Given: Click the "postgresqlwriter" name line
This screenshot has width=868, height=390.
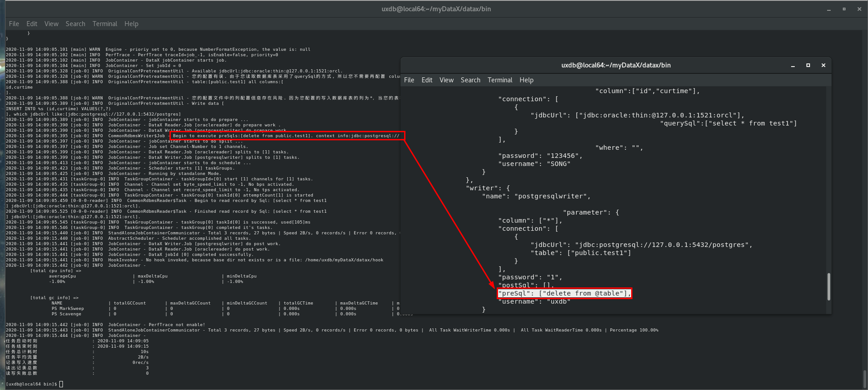Looking at the screenshot, I should 536,196.
